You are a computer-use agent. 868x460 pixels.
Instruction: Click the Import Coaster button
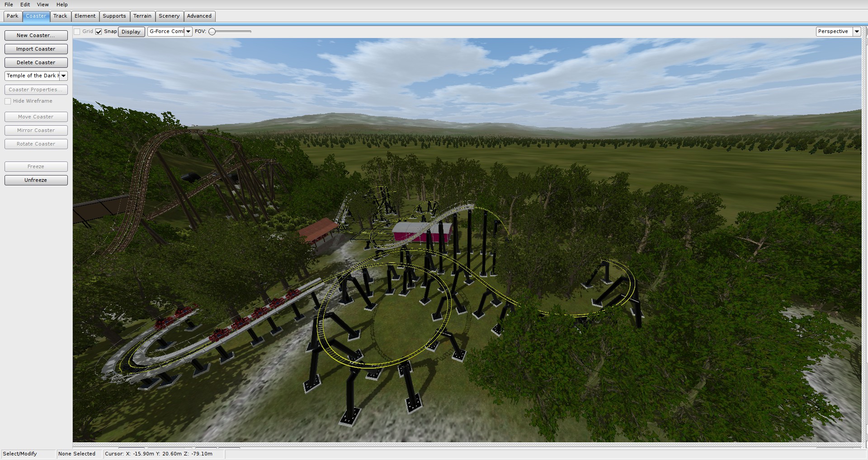(36, 49)
